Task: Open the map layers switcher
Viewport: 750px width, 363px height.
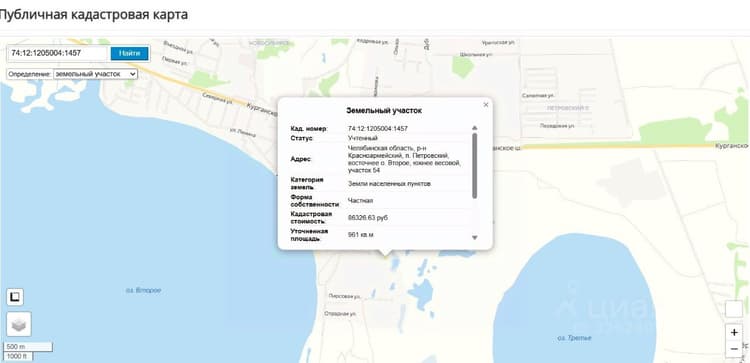Action: click(19, 324)
